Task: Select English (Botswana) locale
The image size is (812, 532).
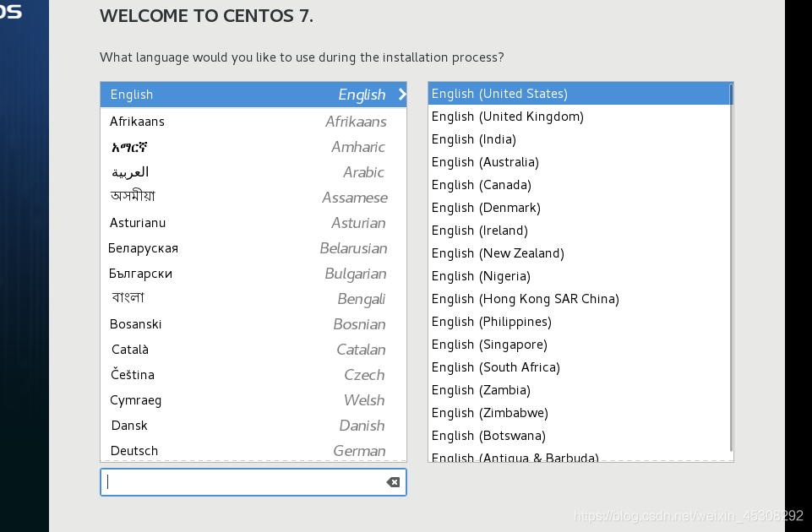Action: pyautogui.click(x=579, y=435)
